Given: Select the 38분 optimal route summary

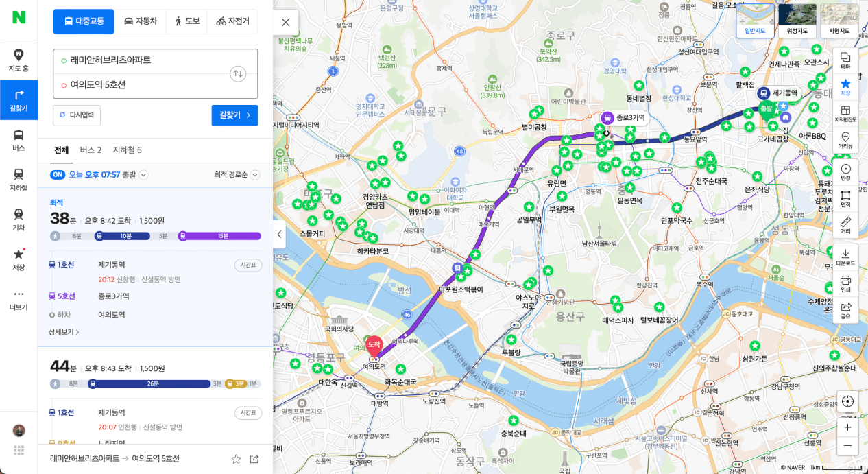Looking at the screenshot, I should [x=156, y=220].
